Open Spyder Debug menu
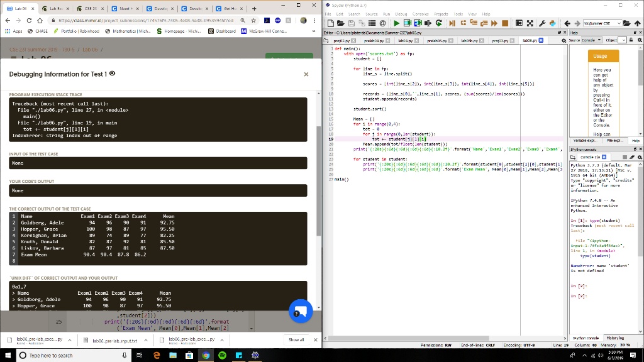 point(401,14)
